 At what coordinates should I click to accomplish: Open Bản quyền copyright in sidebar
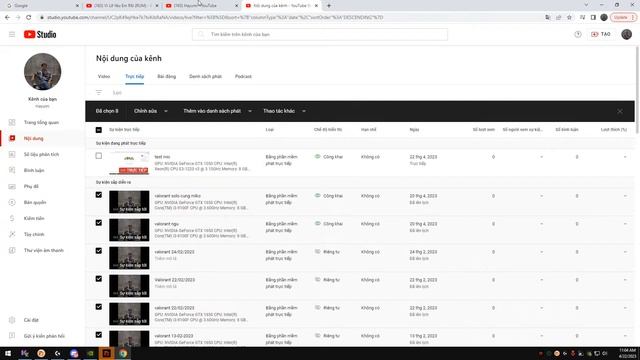34,202
